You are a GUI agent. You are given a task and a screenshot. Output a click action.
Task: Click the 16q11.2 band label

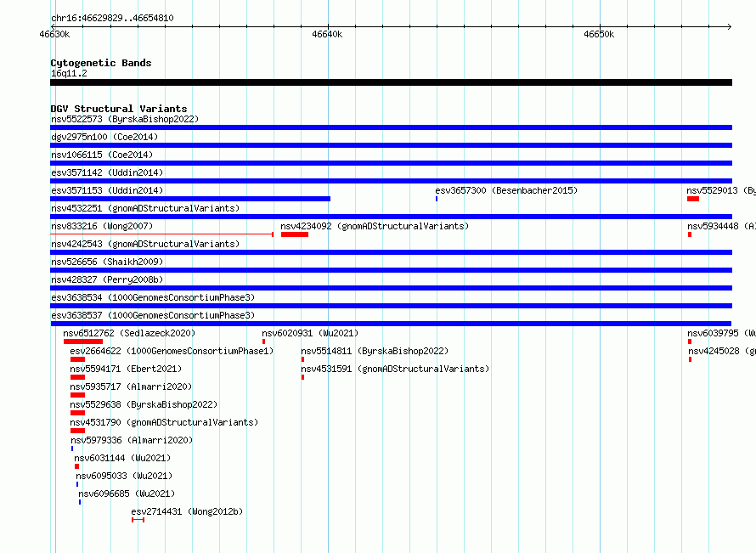tap(69, 73)
